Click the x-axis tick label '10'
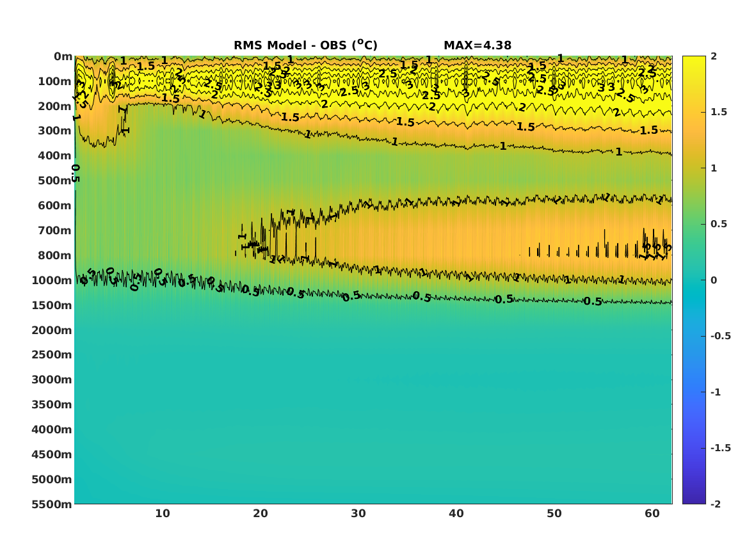The height and width of the screenshot is (560, 747). (x=163, y=513)
